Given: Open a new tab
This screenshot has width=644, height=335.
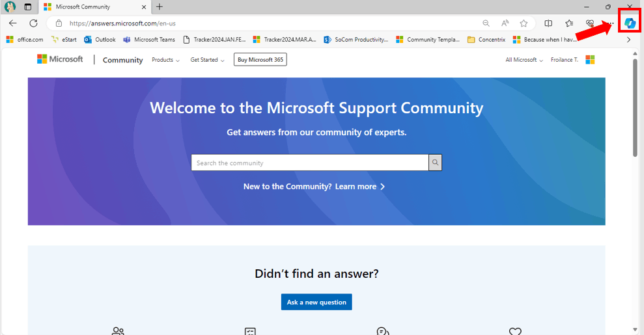Looking at the screenshot, I should 160,7.
